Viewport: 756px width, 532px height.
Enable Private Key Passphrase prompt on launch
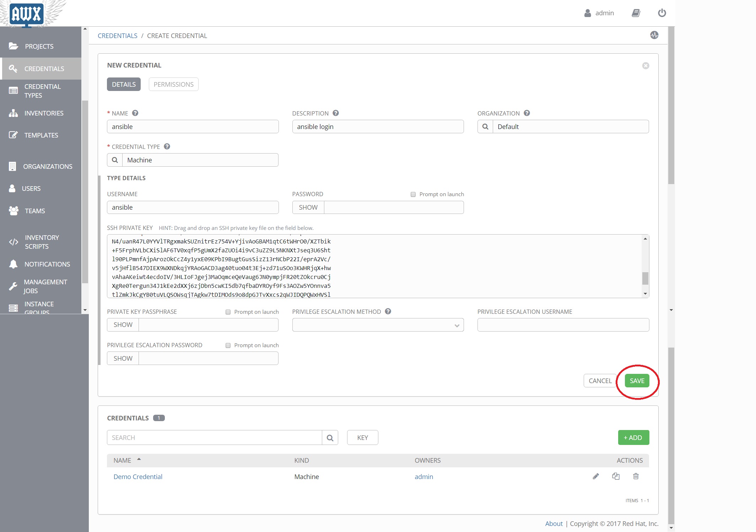(x=228, y=312)
